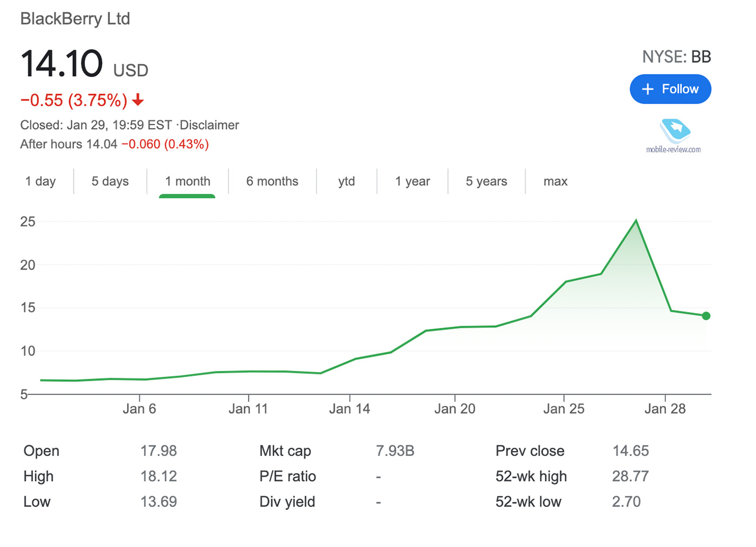Click the After hours 14.04 text
The width and height of the screenshot is (756, 547).
pyautogui.click(x=69, y=144)
